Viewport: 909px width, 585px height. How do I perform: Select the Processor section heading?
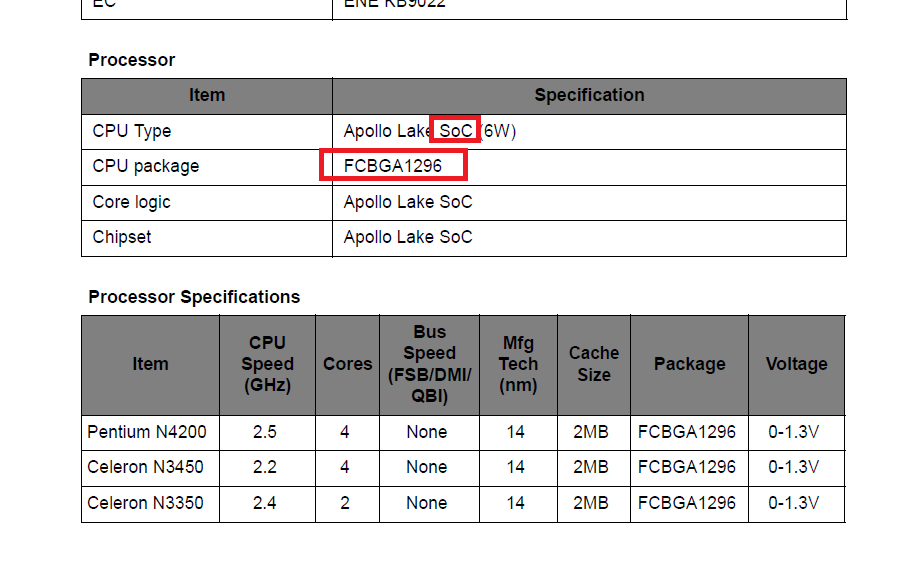click(x=132, y=60)
